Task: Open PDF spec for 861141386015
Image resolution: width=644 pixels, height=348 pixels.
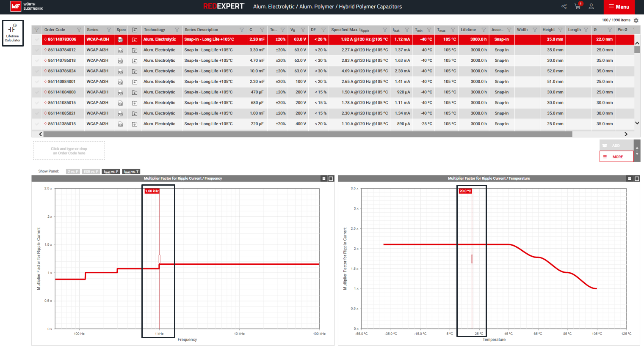Action: pyautogui.click(x=121, y=124)
